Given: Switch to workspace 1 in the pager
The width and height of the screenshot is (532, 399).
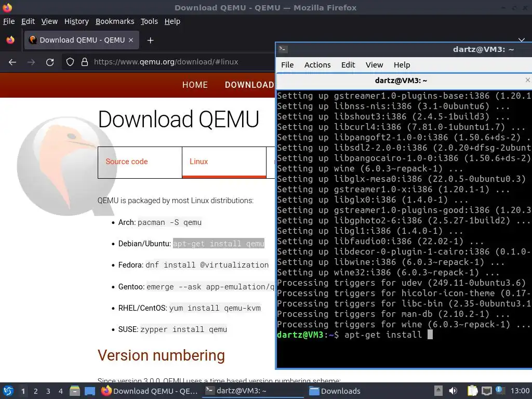Looking at the screenshot, I should click(x=23, y=391).
